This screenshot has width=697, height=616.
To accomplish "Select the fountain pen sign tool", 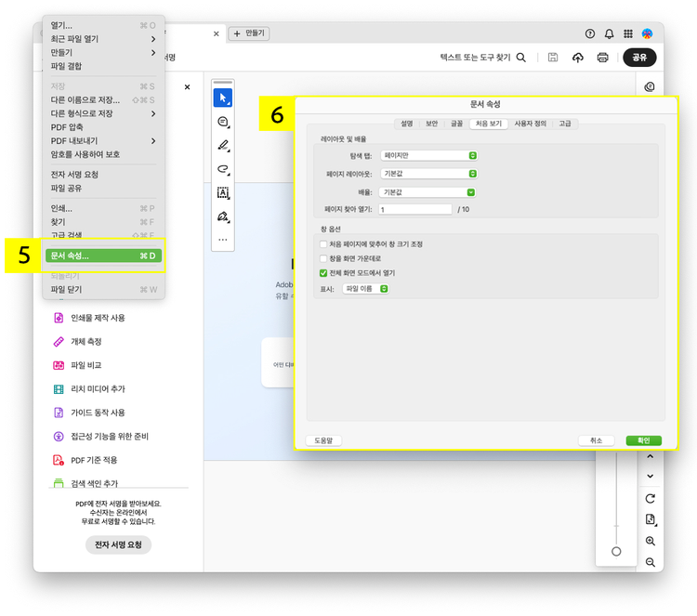I will pos(223,216).
